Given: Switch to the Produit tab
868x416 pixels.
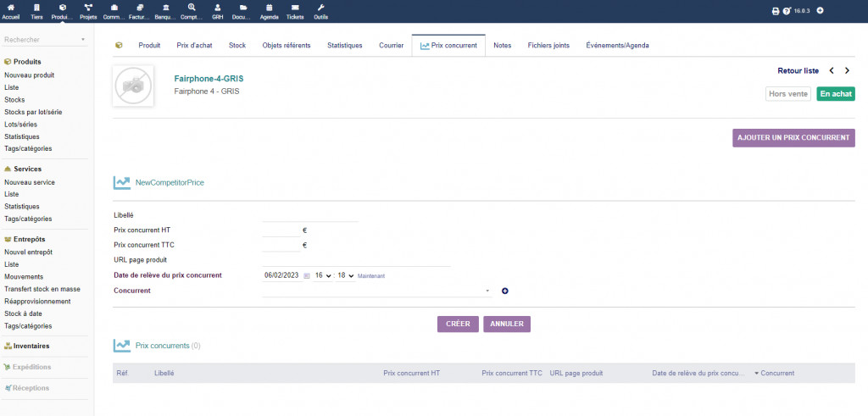Looking at the screenshot, I should pyautogui.click(x=149, y=46).
